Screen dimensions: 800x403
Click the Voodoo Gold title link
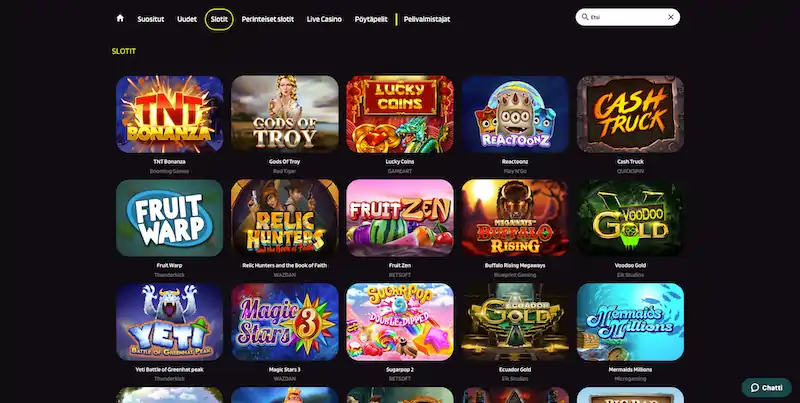(x=630, y=266)
